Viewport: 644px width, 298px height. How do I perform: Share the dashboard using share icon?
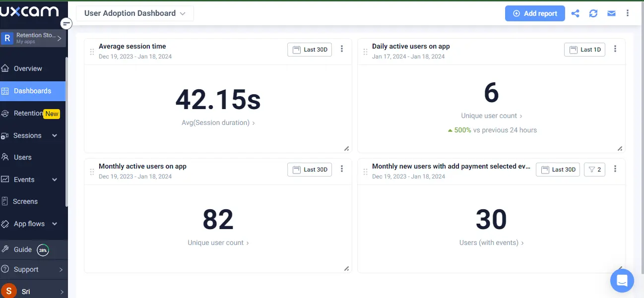coord(576,13)
